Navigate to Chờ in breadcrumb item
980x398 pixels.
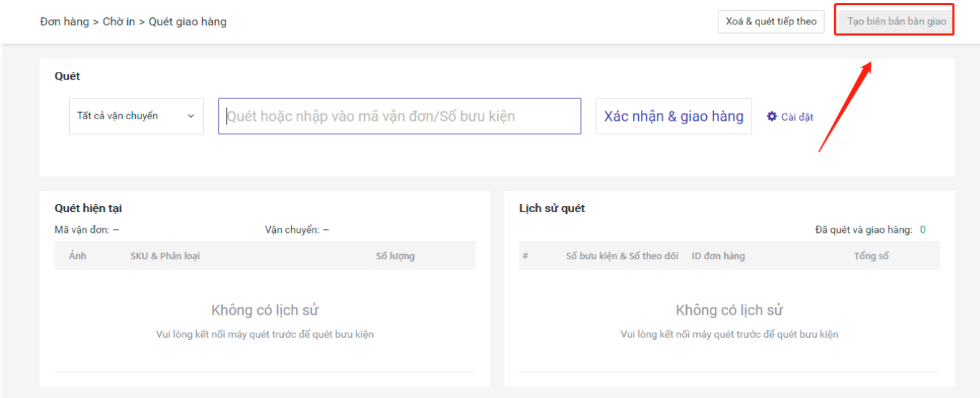[x=119, y=22]
